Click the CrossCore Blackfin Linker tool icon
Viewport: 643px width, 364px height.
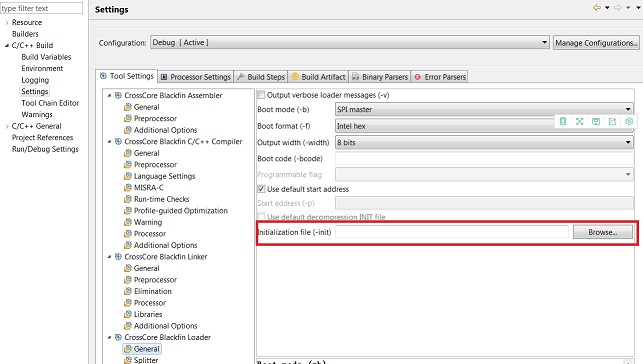tap(118, 257)
